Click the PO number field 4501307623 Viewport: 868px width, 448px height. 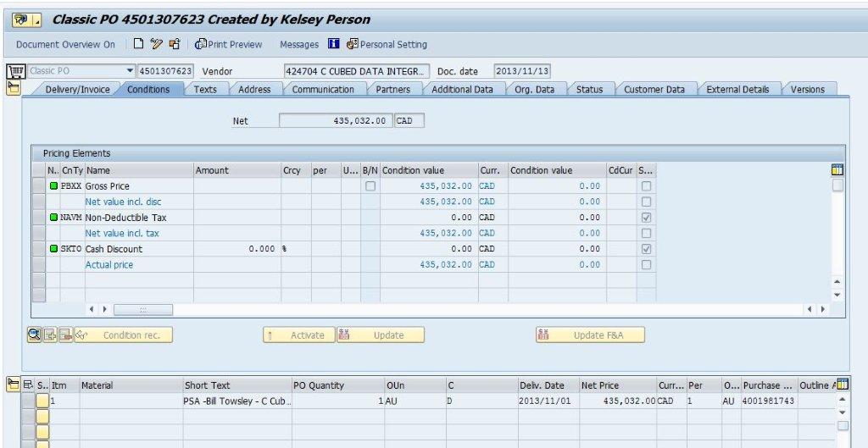pos(165,71)
